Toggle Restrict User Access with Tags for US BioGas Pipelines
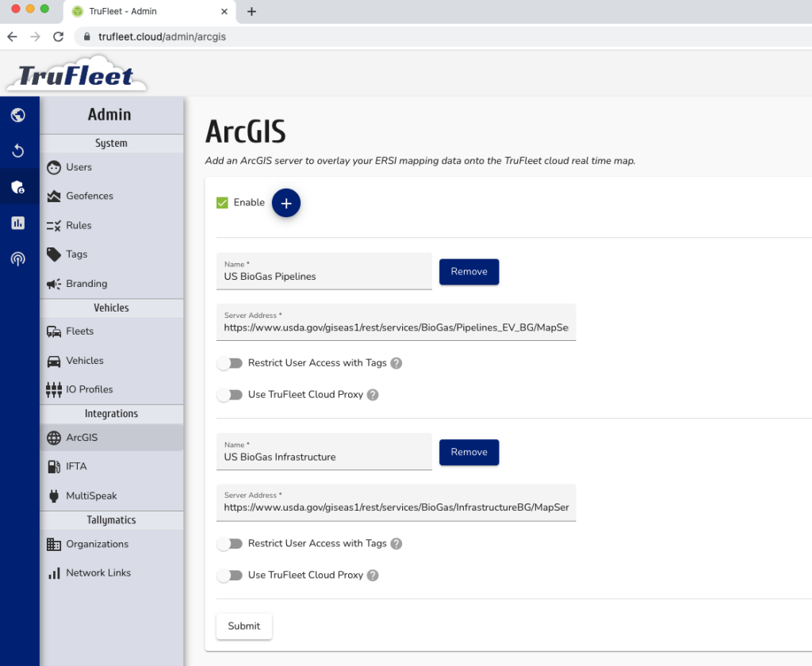The height and width of the screenshot is (666, 812). point(230,363)
